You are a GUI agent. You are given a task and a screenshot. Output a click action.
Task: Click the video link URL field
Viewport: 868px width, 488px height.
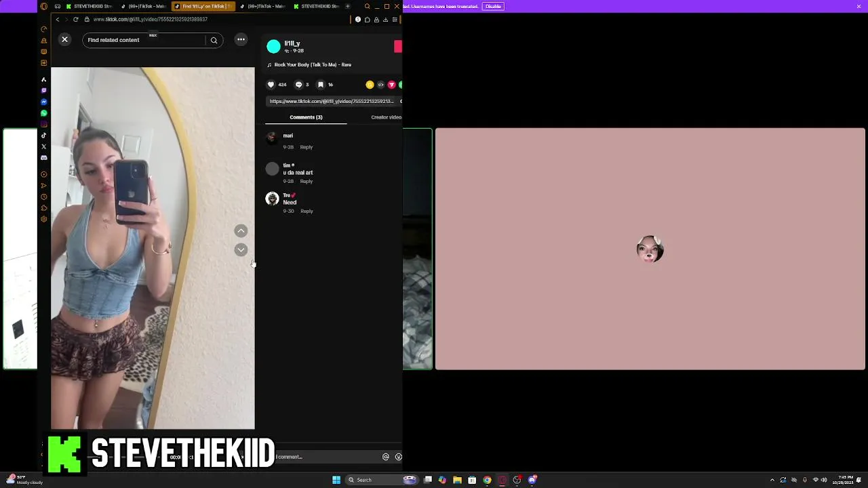[x=331, y=102]
